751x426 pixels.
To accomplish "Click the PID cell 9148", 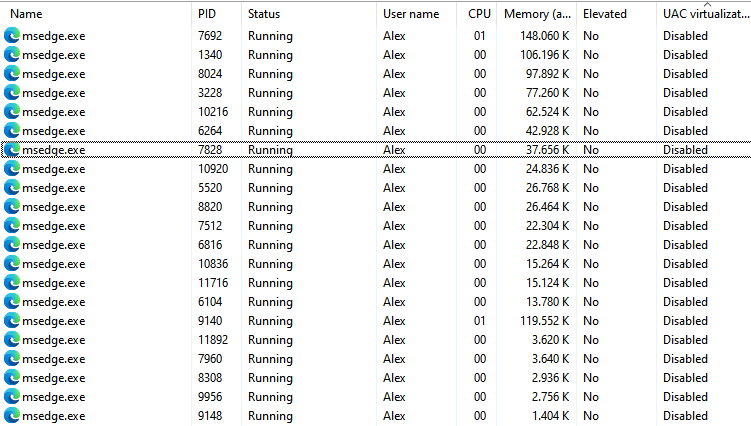I will pos(210,416).
